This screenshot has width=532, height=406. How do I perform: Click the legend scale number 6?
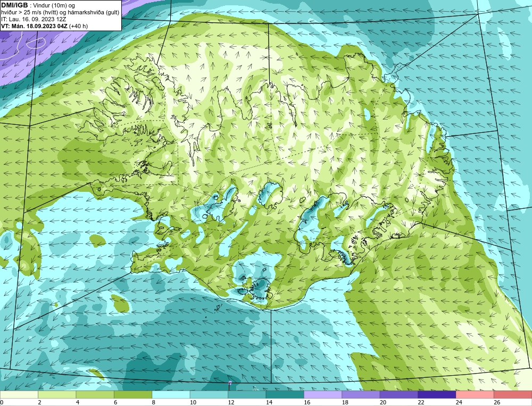coord(115,402)
